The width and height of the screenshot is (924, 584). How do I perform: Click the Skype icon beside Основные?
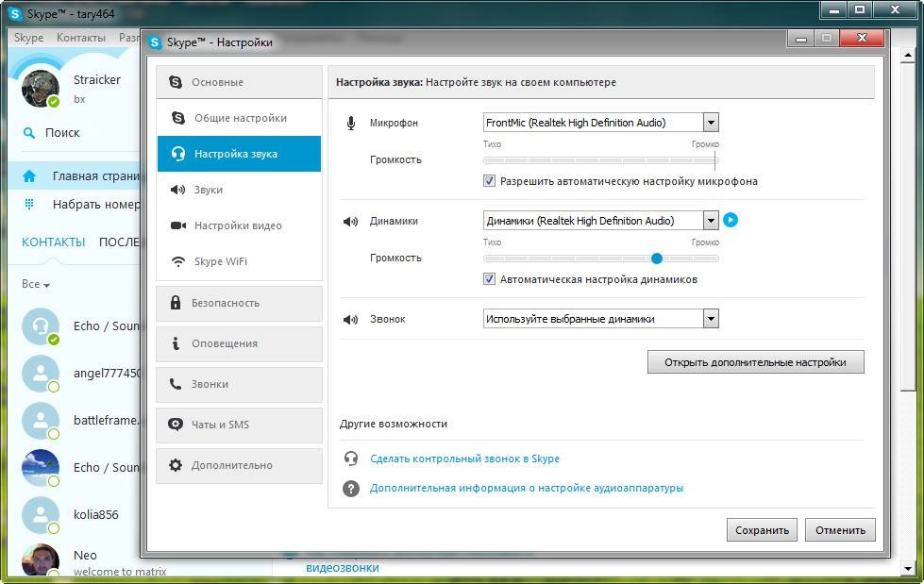pos(175,82)
